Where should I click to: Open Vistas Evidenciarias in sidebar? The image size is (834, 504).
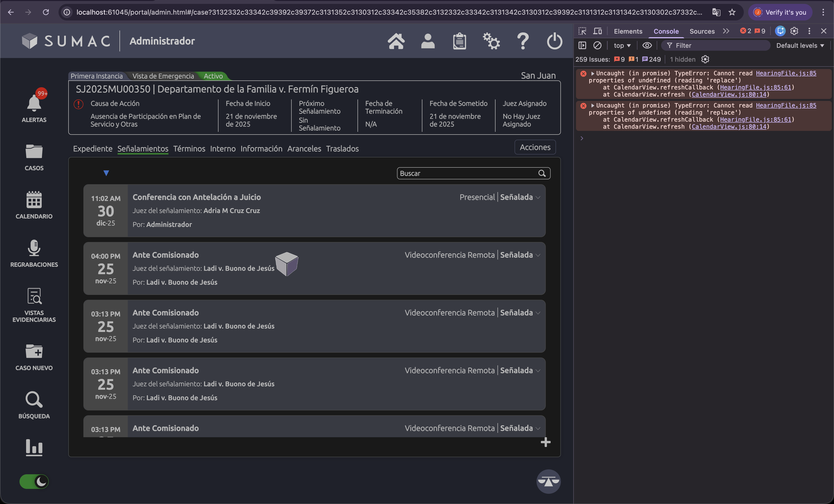tap(34, 296)
